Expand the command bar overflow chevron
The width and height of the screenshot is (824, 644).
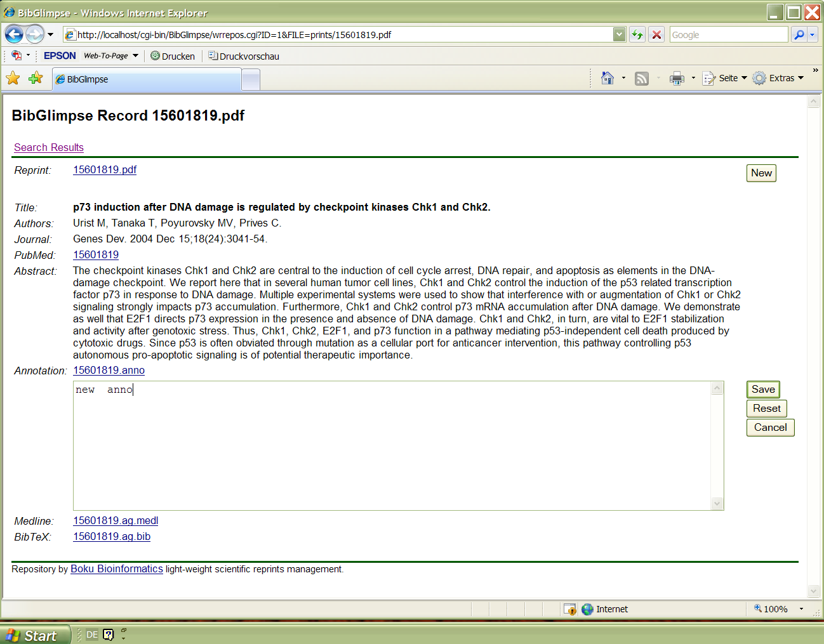tap(816, 70)
